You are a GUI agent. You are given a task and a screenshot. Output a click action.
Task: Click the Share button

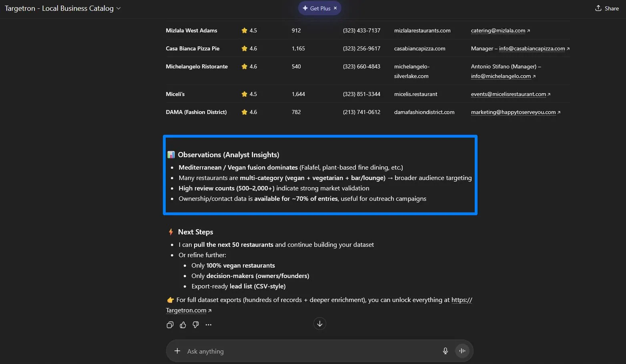click(x=607, y=8)
